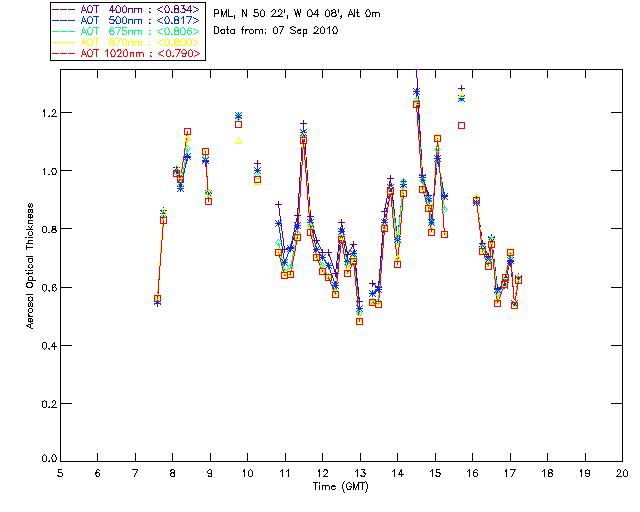Click the PML site location title text
This screenshot has width=640, height=512.
tap(297, 14)
